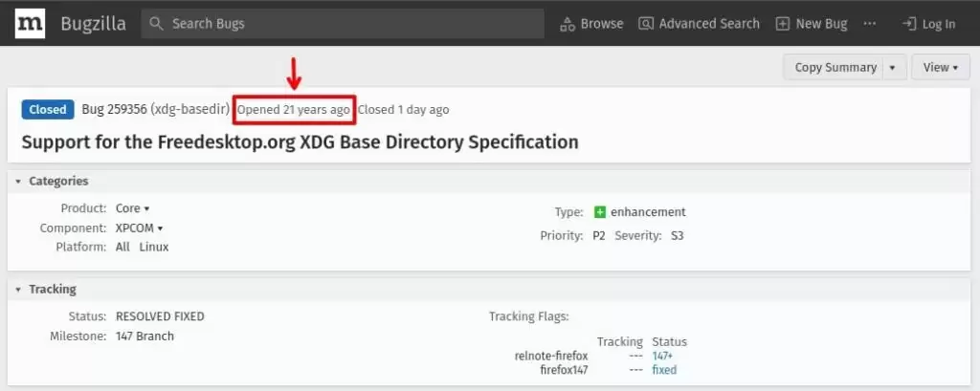Click 'S3' severity value
This screenshot has width=980, height=391.
coord(678,236)
